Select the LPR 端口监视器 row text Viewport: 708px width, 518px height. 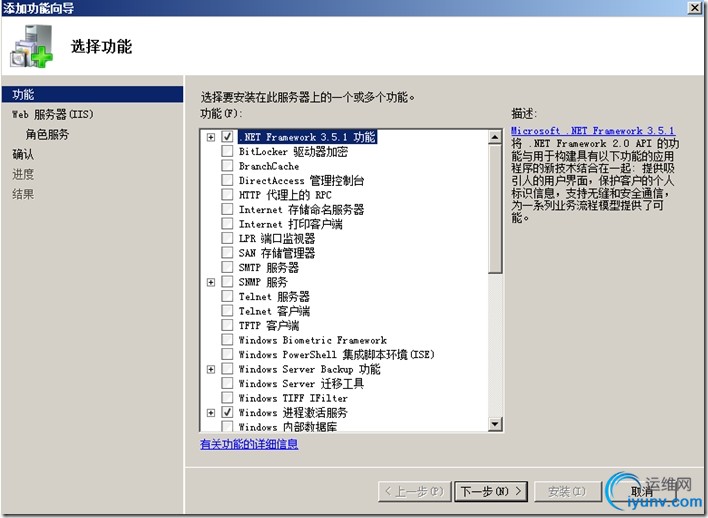(x=277, y=238)
